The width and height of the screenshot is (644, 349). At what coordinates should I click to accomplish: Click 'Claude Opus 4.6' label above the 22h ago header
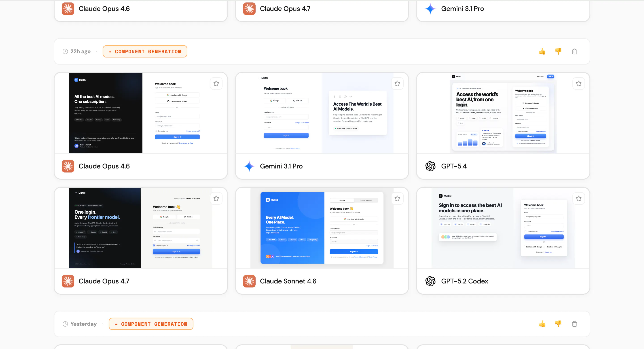click(x=104, y=9)
